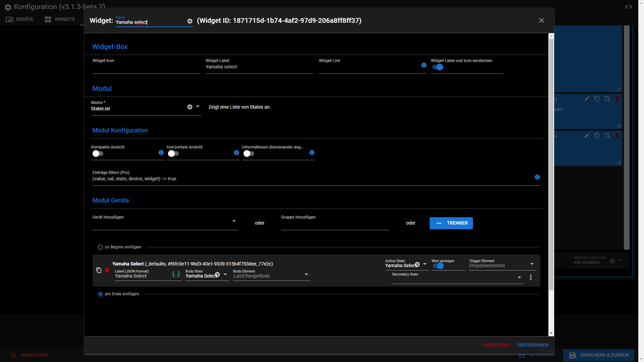Export widget in upper background widget row
Viewport: 644px width, 362px height.
point(607,99)
